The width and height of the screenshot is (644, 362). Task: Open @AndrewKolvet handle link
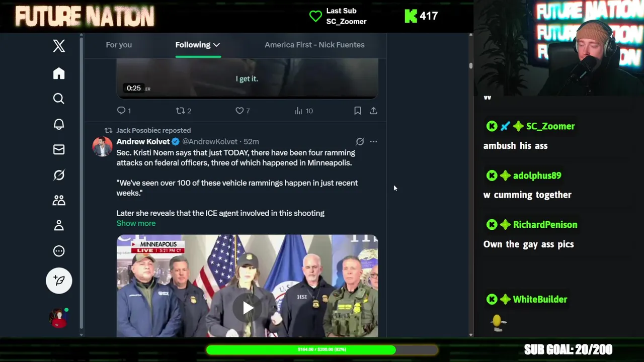pyautogui.click(x=210, y=142)
